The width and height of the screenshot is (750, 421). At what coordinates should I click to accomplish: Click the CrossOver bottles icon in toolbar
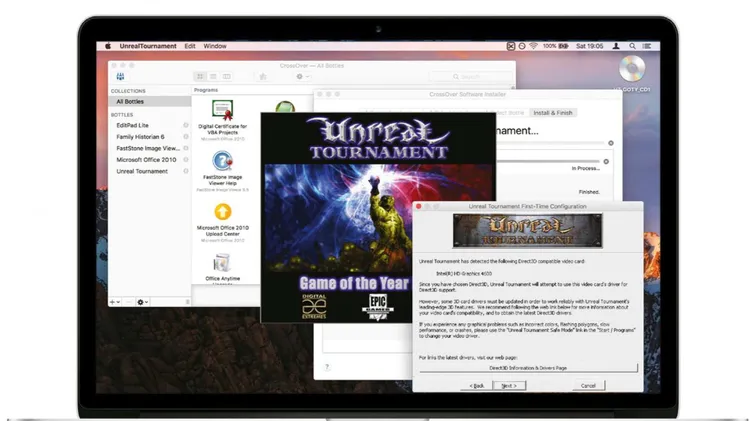pyautogui.click(x=120, y=77)
